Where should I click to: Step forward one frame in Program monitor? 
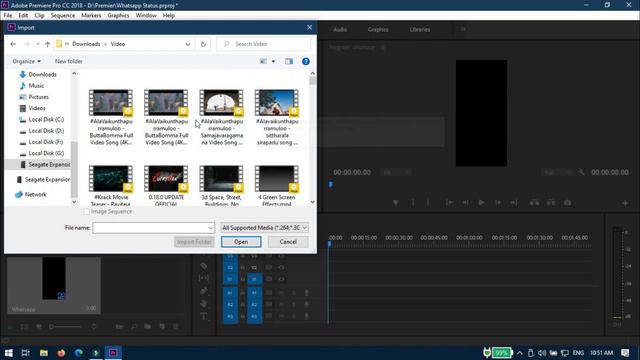point(498,202)
